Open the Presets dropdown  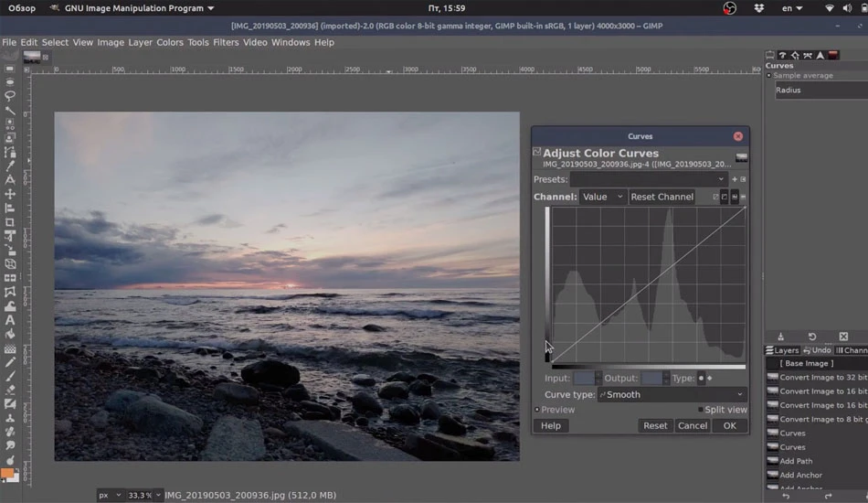(648, 179)
